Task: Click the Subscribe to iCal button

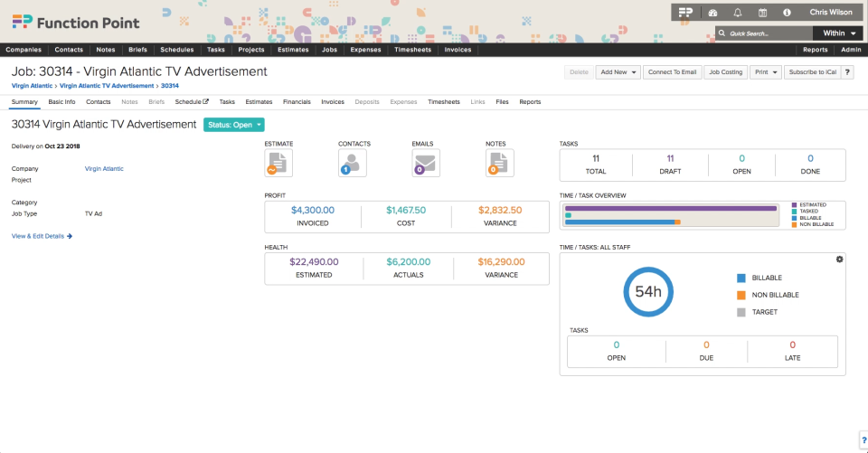Action: (x=813, y=72)
